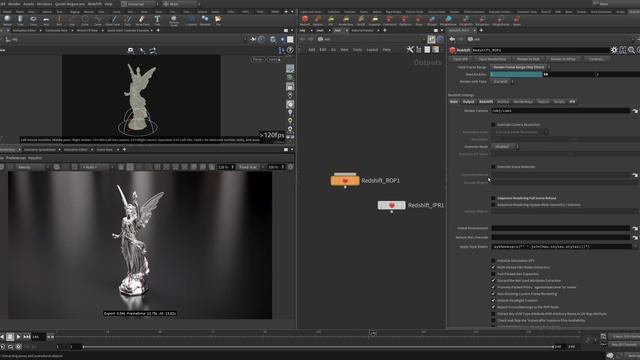This screenshot has width=640, height=360.
Task: Click the current frame number field
Action: coord(38,337)
